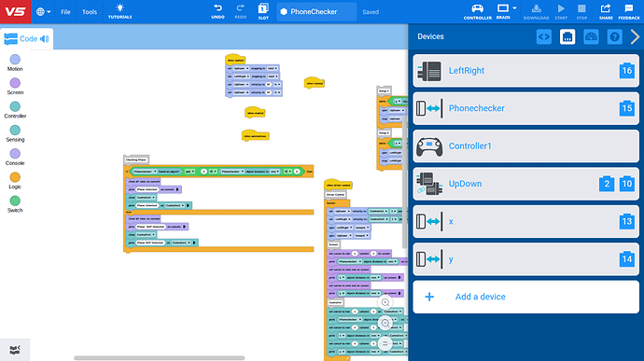Open the code viewer icon in Devices header

pyautogui.click(x=544, y=37)
